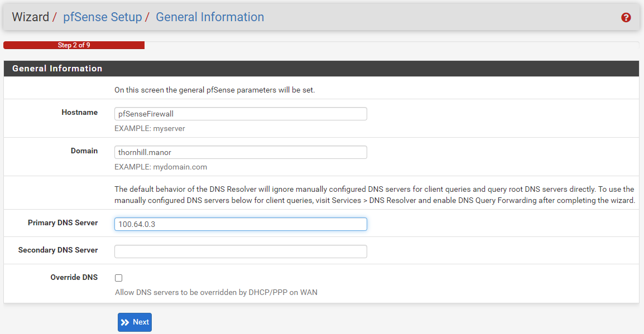Focus the Hostname field containing pfSenseFirewall
644x334 pixels.
tap(241, 114)
